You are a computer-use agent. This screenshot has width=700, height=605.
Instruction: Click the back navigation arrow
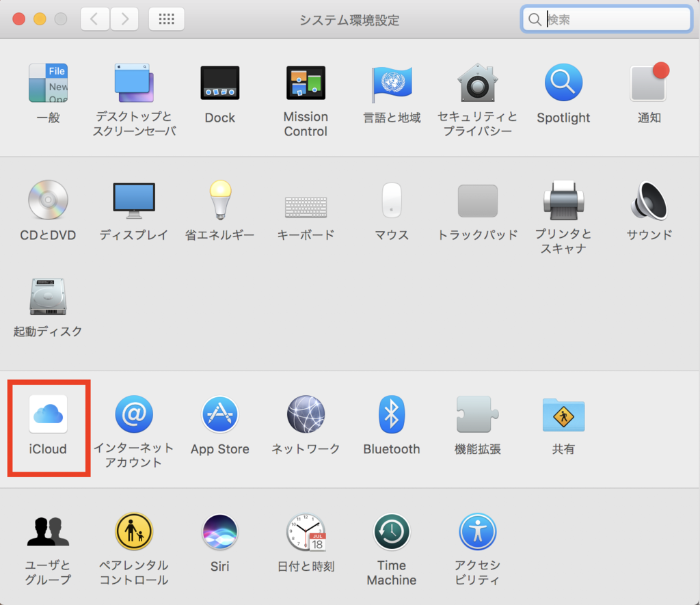click(94, 19)
